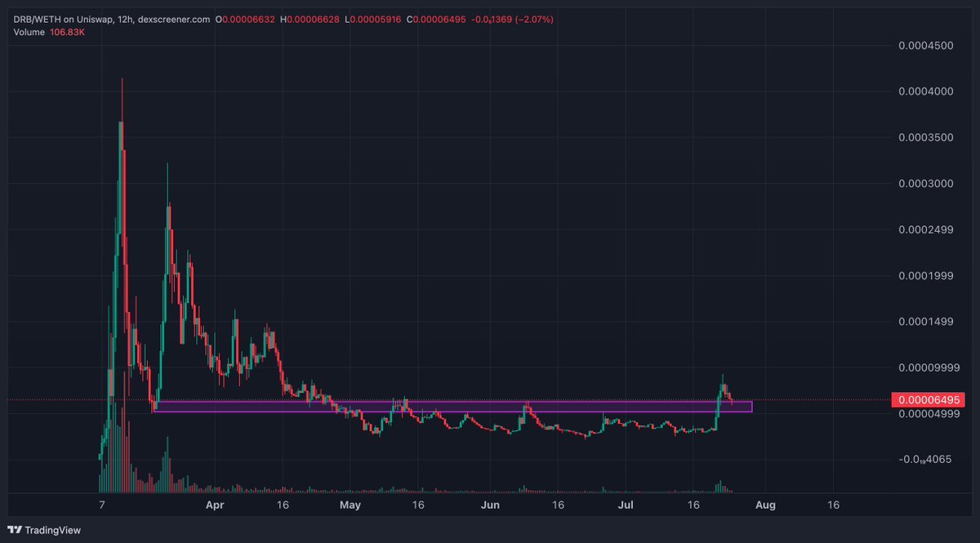
Task: Click the 16 label after Aug
Action: tap(835, 505)
